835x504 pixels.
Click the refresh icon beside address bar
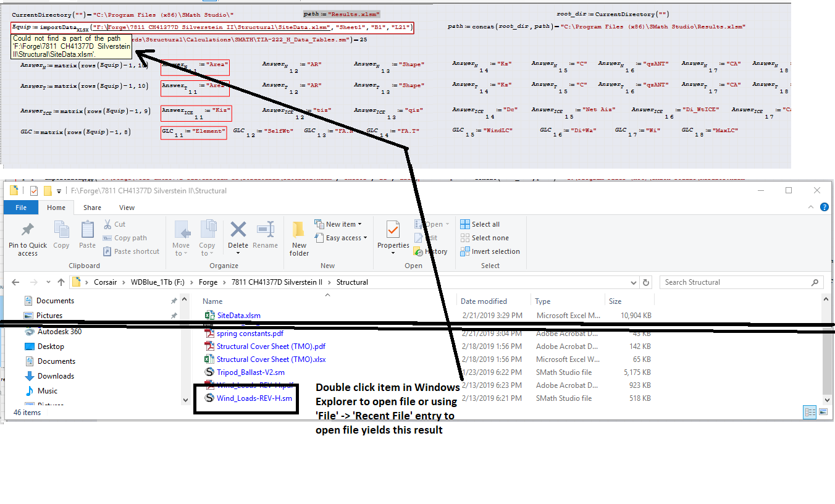pos(646,282)
